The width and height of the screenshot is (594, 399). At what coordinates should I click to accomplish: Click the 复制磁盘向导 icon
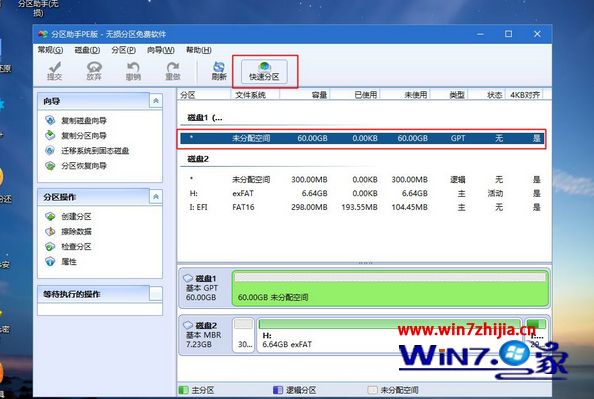50,120
